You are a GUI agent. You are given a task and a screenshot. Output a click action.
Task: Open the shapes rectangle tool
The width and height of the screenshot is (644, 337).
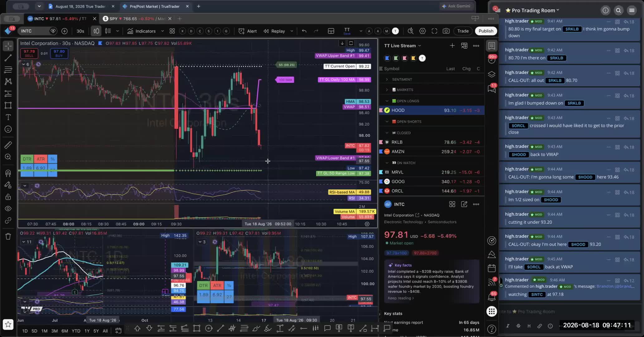click(x=8, y=105)
